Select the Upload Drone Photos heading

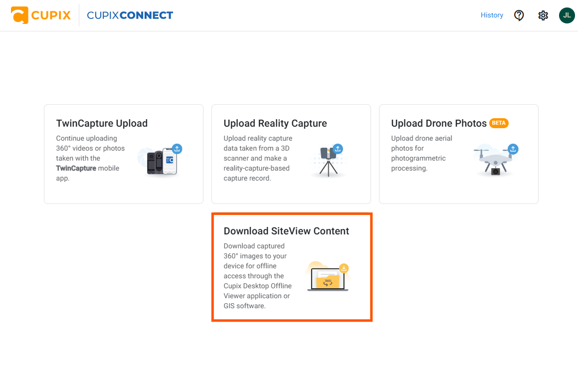pyautogui.click(x=439, y=123)
